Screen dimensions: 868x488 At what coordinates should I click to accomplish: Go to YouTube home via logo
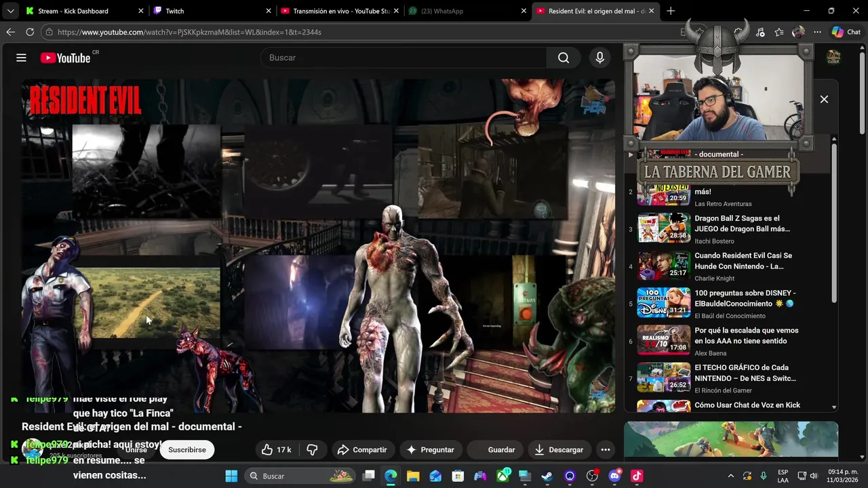(65, 58)
